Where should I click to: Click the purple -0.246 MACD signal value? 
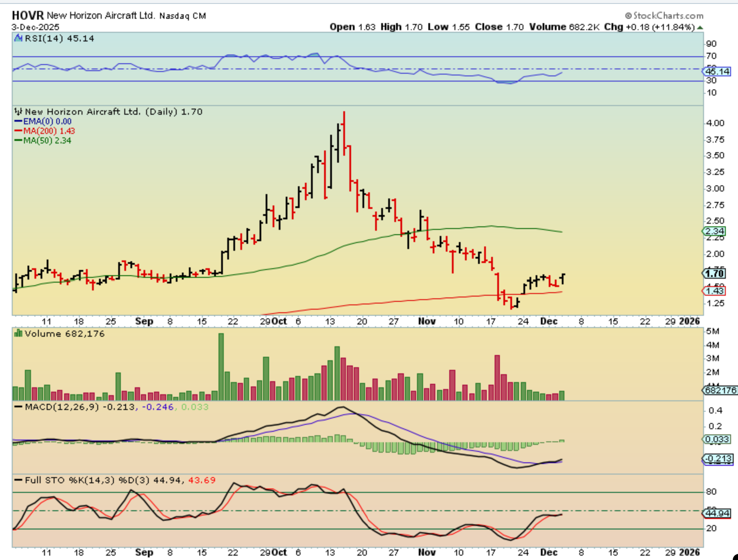158,407
